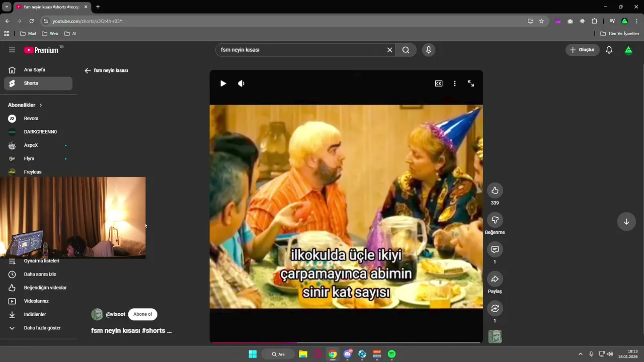Open the Freyleas channel
The width and height of the screenshot is (644, 362).
click(x=38, y=172)
